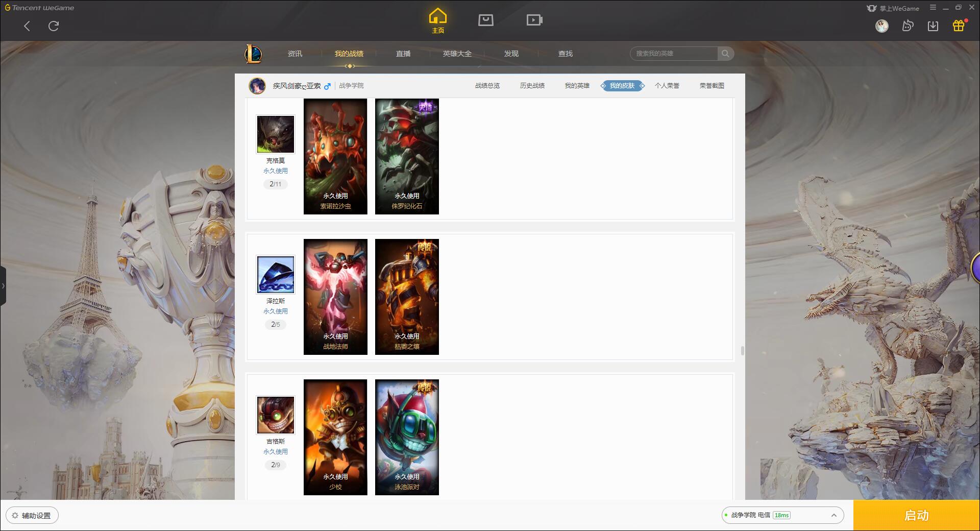The width and height of the screenshot is (980, 531).
Task: Expand the 战争学院 电信 server dropdown
Action: (782, 516)
